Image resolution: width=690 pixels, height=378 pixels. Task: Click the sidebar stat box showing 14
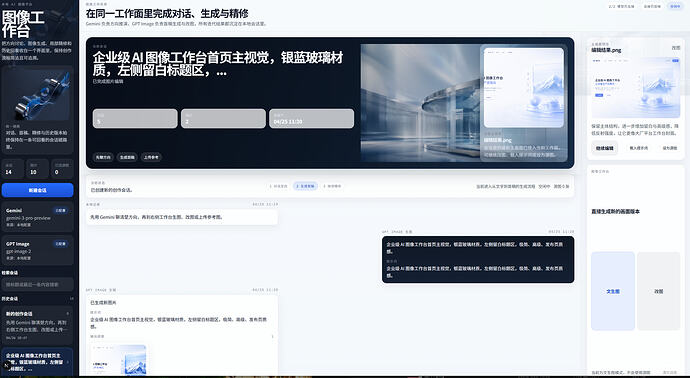click(x=12, y=169)
